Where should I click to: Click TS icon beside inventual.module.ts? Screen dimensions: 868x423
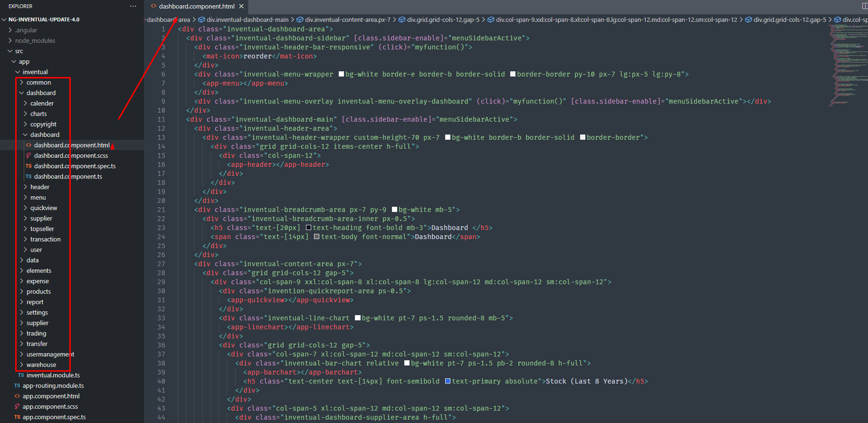click(x=21, y=375)
